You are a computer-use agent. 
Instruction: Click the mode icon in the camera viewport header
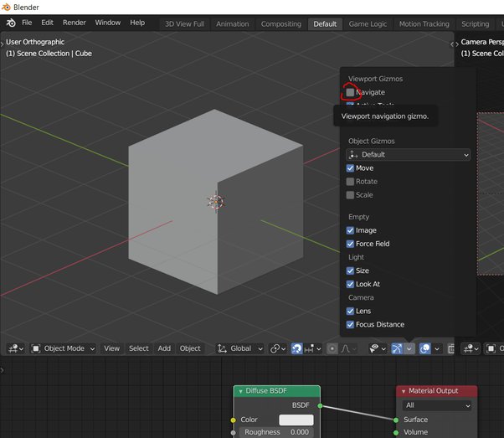pos(491,348)
